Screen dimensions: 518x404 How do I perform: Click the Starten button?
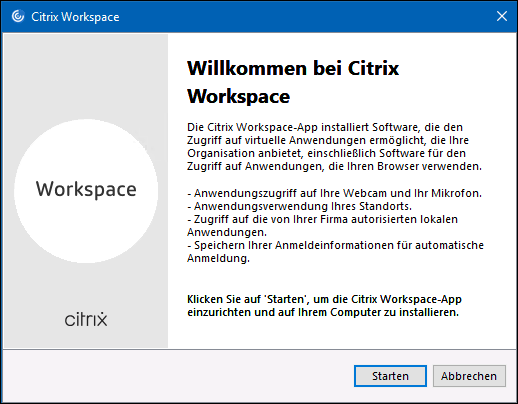390,376
